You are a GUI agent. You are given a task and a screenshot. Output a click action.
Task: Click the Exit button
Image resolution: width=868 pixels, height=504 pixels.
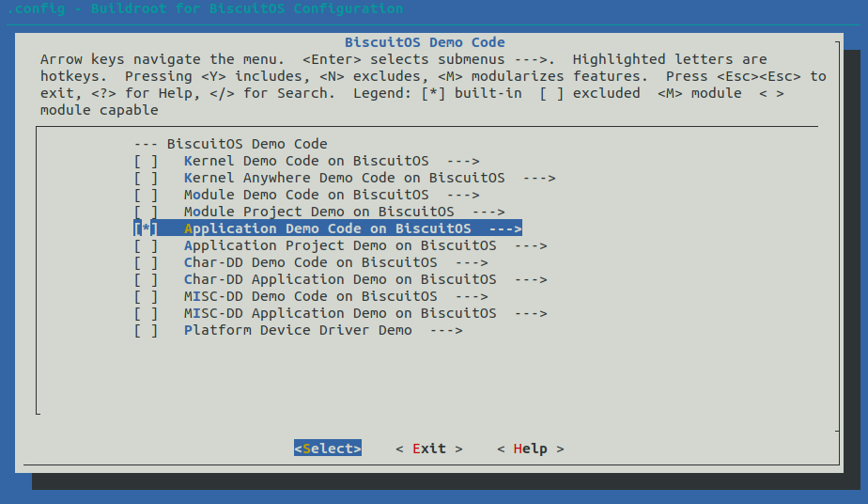[429, 449]
